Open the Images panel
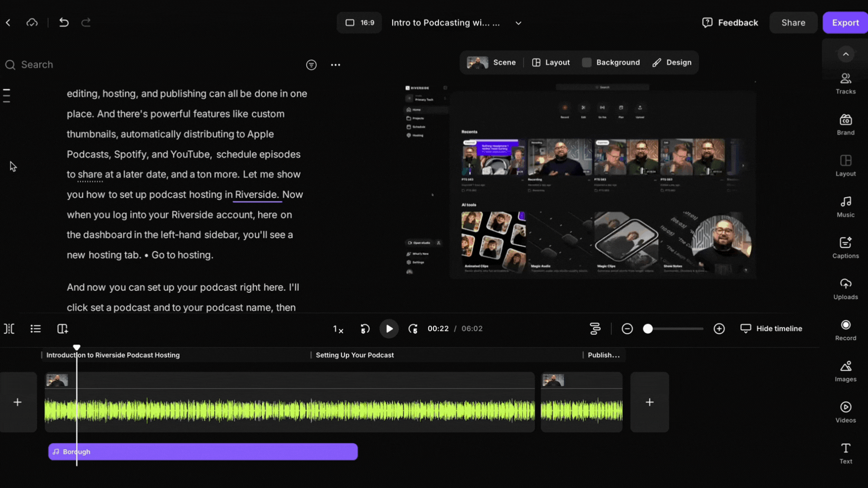 pyautogui.click(x=846, y=371)
